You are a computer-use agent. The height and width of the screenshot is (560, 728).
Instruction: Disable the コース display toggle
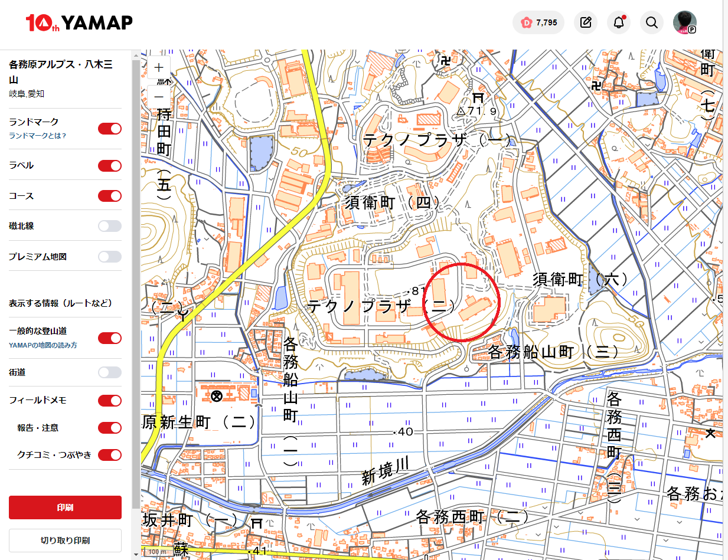click(x=109, y=195)
